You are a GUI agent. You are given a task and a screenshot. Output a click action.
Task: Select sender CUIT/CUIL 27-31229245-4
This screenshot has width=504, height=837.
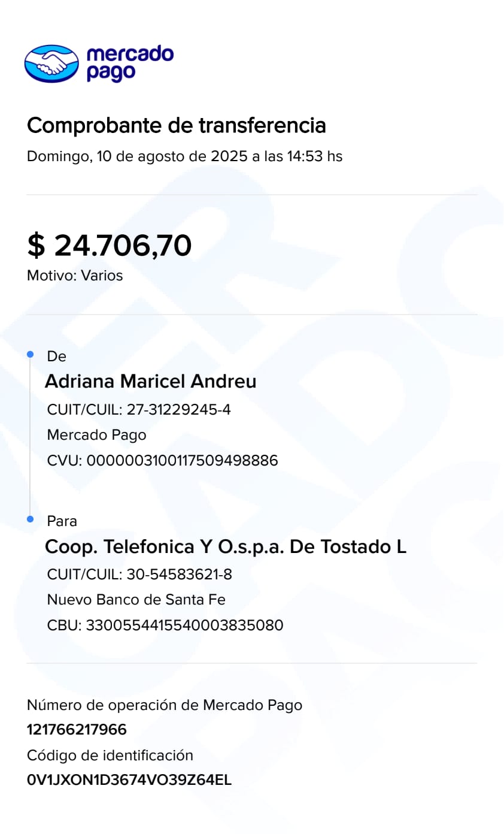(x=178, y=410)
